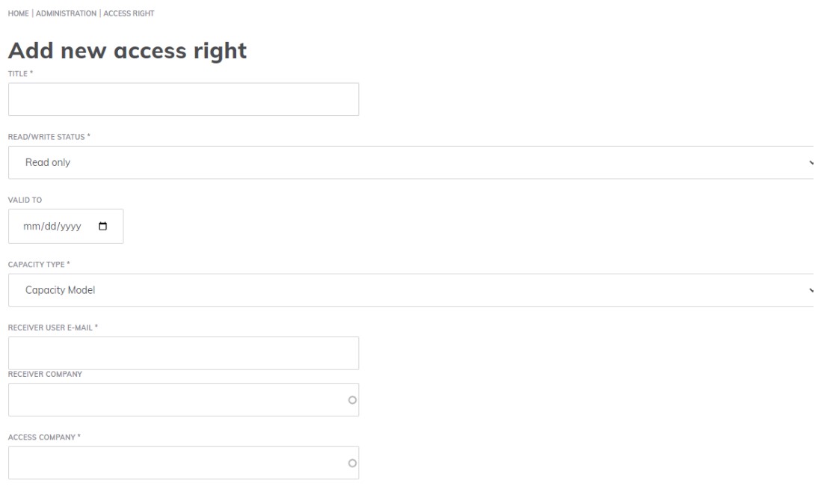Click the required asterisk beside Title label
Screen dimensions: 815x504
click(29, 74)
